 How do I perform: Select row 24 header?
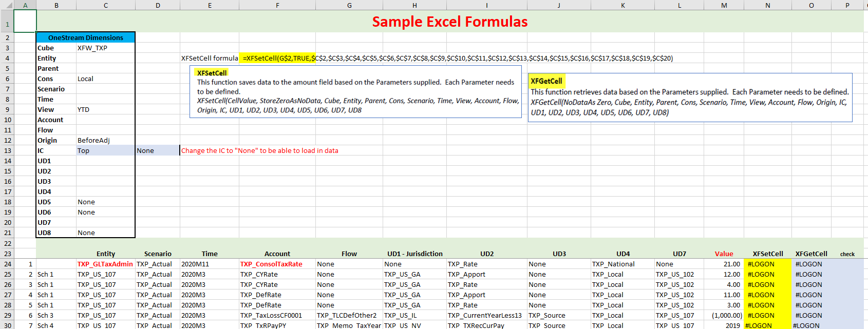point(7,264)
